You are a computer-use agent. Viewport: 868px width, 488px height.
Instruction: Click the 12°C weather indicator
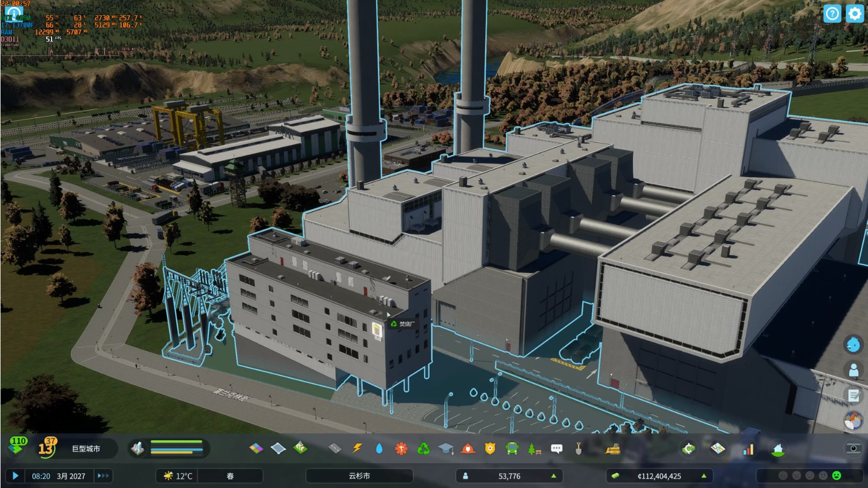tap(178, 476)
